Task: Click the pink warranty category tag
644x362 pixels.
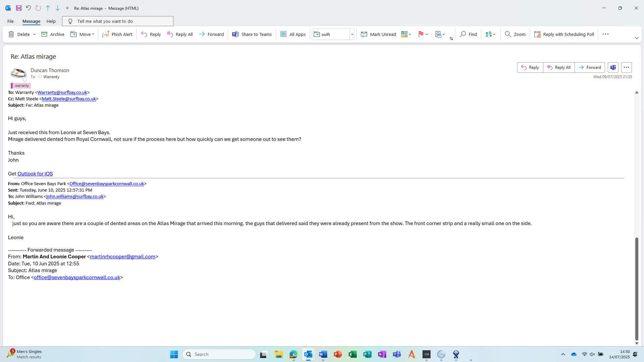Action: coord(21,86)
